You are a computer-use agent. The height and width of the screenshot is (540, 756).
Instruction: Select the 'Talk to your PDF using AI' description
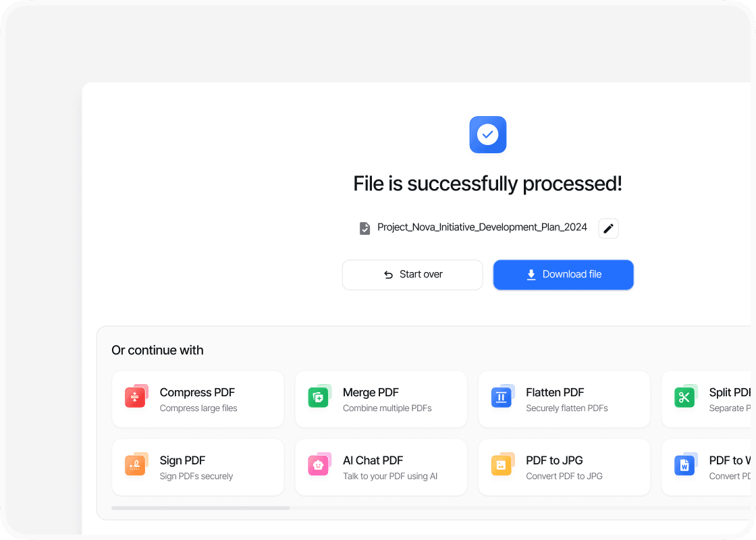[x=390, y=477]
